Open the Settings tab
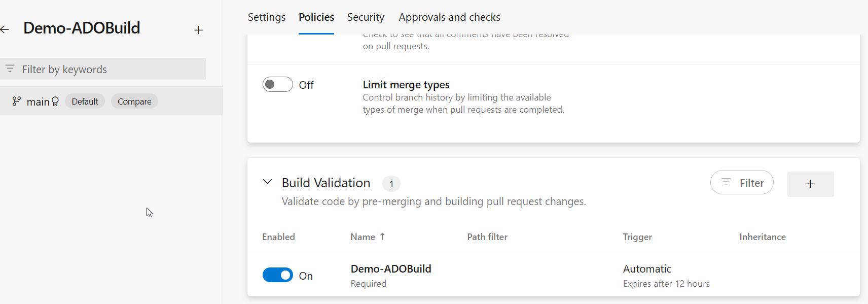 pyautogui.click(x=266, y=17)
